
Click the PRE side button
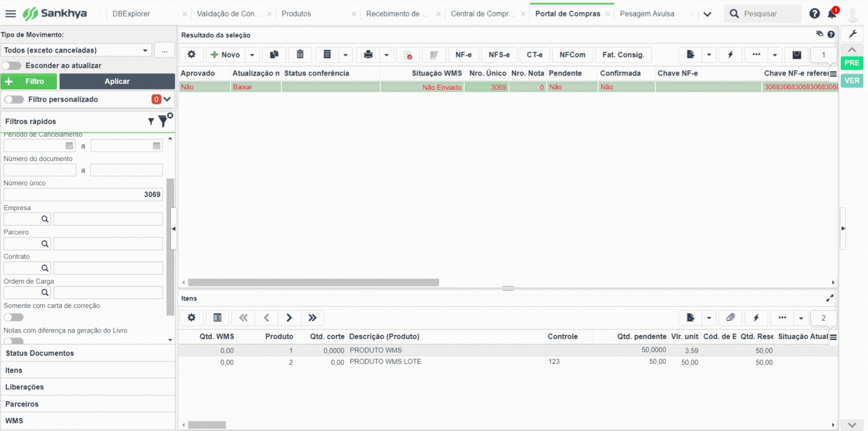pyautogui.click(x=852, y=63)
